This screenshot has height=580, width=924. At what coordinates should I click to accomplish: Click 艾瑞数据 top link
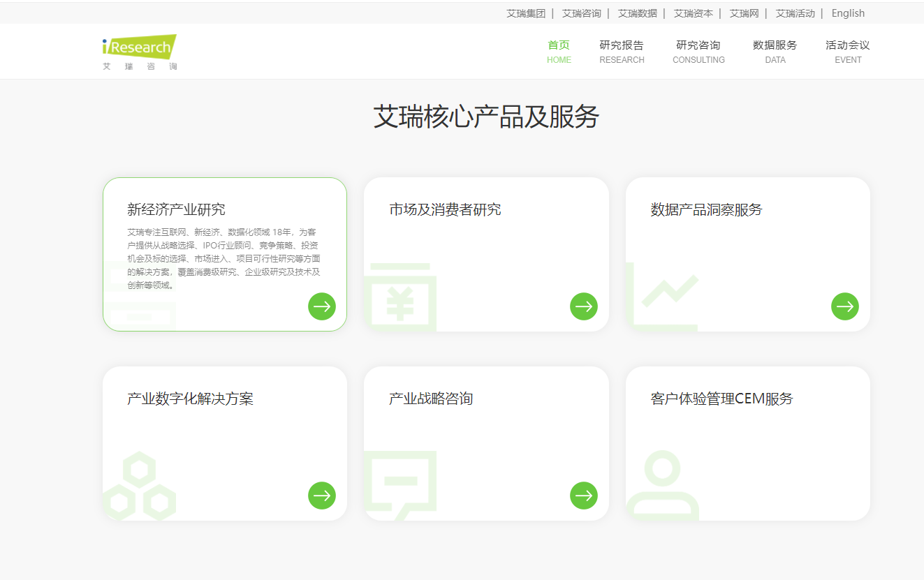[638, 13]
